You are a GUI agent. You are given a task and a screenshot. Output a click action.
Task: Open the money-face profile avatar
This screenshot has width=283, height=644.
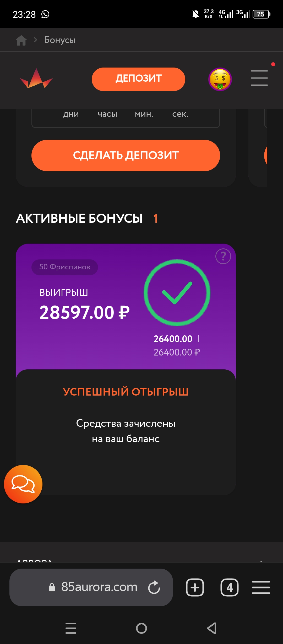click(x=220, y=79)
